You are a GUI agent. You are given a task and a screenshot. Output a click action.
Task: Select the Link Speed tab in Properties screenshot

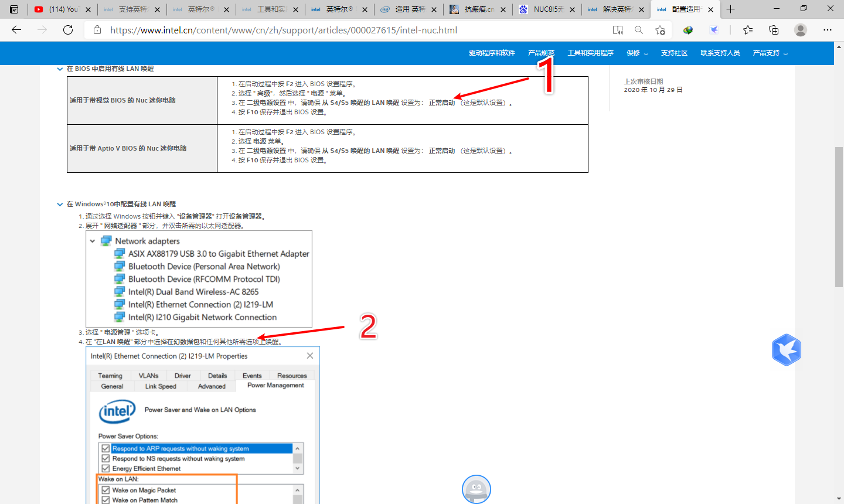161,386
